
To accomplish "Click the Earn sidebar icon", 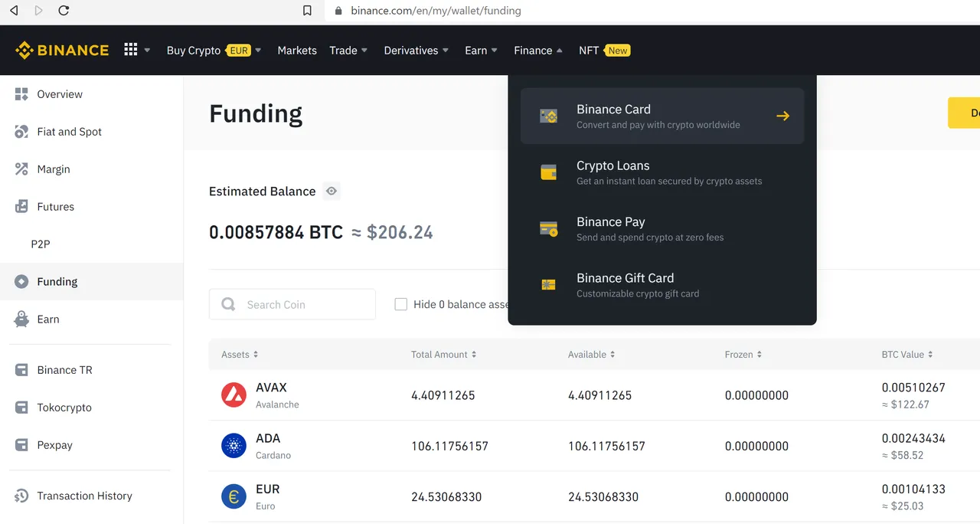I will [21, 319].
